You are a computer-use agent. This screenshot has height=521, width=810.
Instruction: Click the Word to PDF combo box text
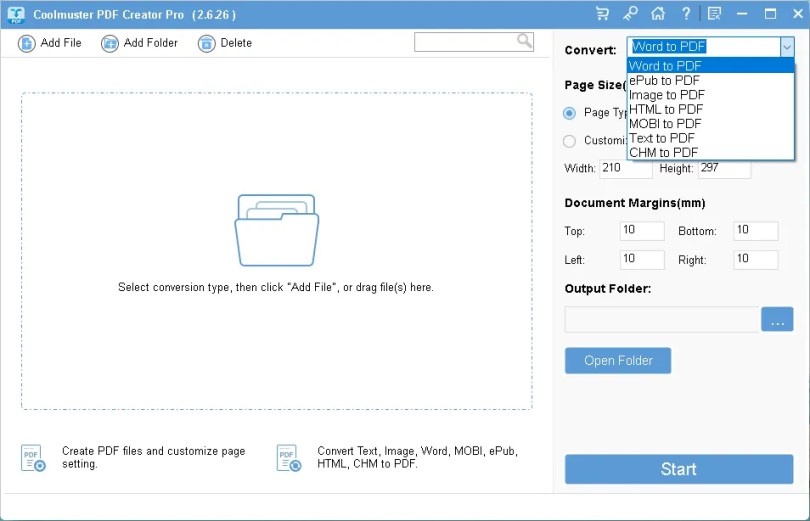coord(668,47)
